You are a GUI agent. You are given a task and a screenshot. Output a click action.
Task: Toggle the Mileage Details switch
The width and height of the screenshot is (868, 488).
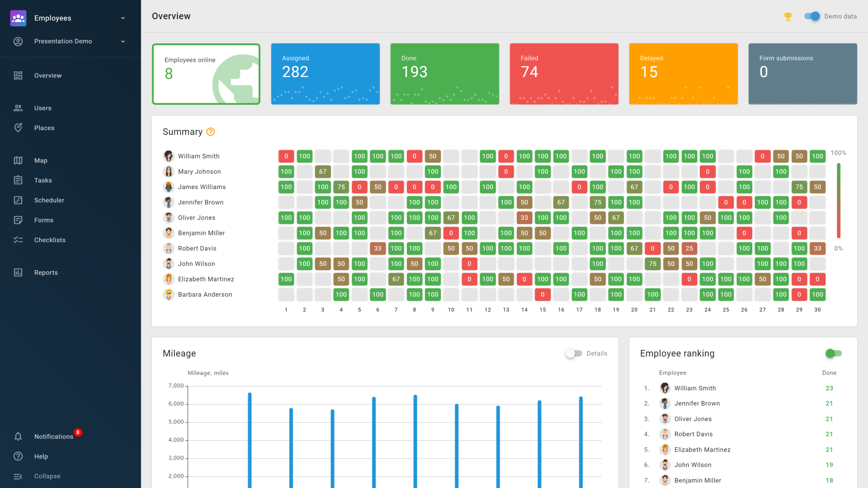[x=573, y=353]
